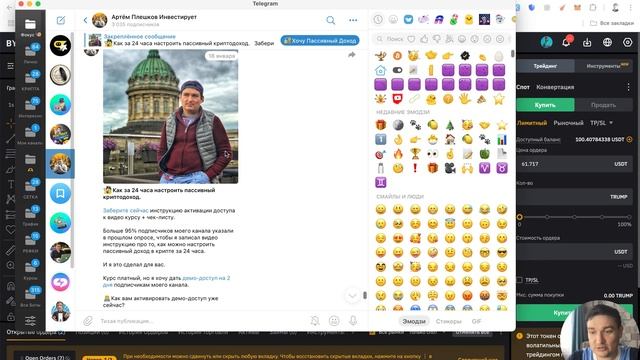Edit Bybit order price 61.717 field
The width and height of the screenshot is (640, 360).
pyautogui.click(x=575, y=164)
